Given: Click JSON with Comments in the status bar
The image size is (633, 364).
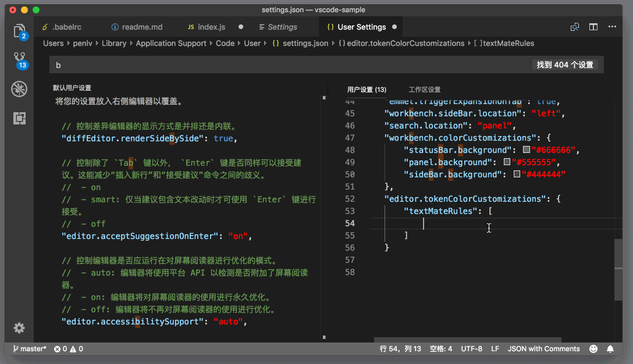Looking at the screenshot, I should click(x=543, y=348).
